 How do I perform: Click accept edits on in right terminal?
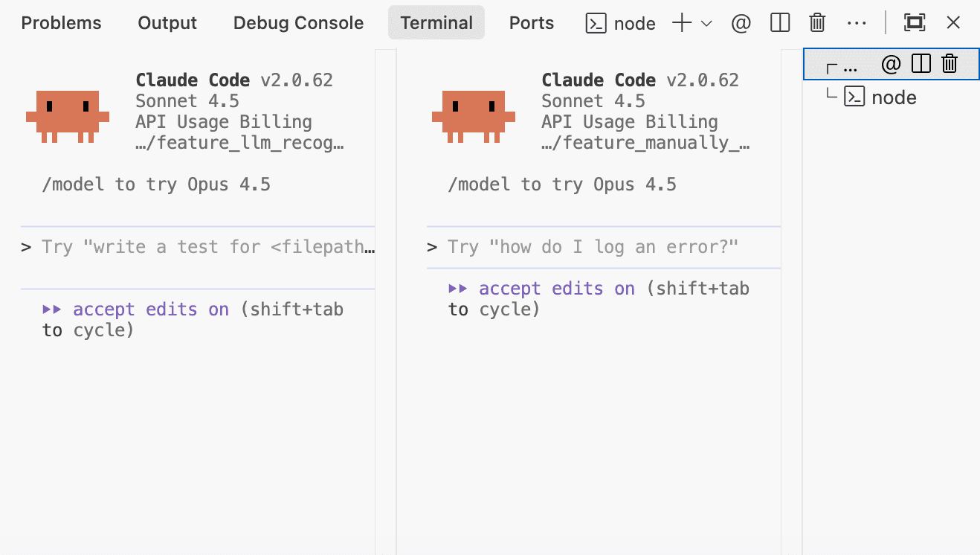[x=557, y=289]
